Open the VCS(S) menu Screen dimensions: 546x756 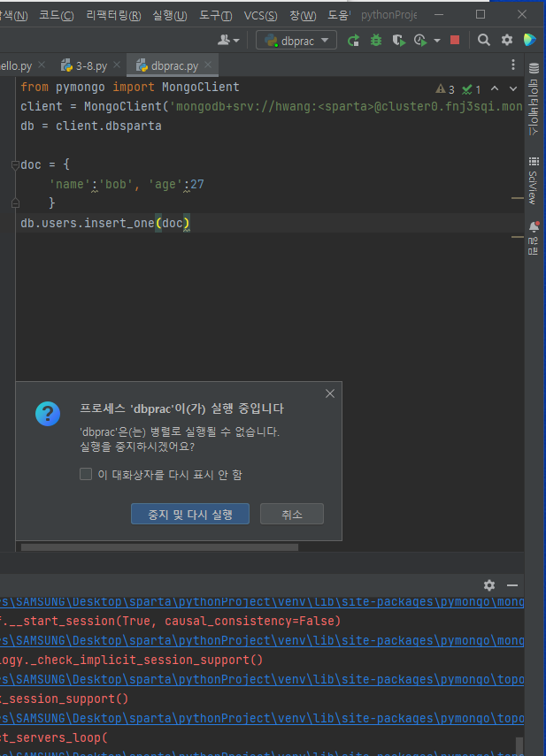pyautogui.click(x=260, y=15)
